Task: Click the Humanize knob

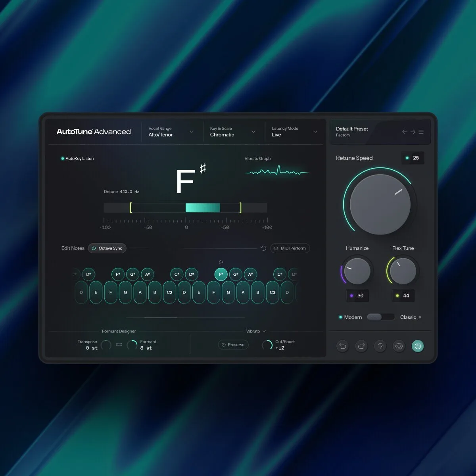Action: [x=357, y=271]
